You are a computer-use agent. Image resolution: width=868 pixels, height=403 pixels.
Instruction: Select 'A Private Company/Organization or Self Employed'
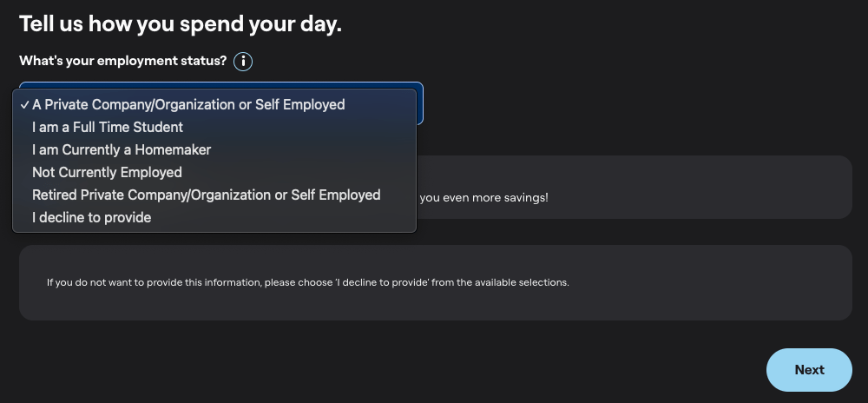(x=188, y=105)
